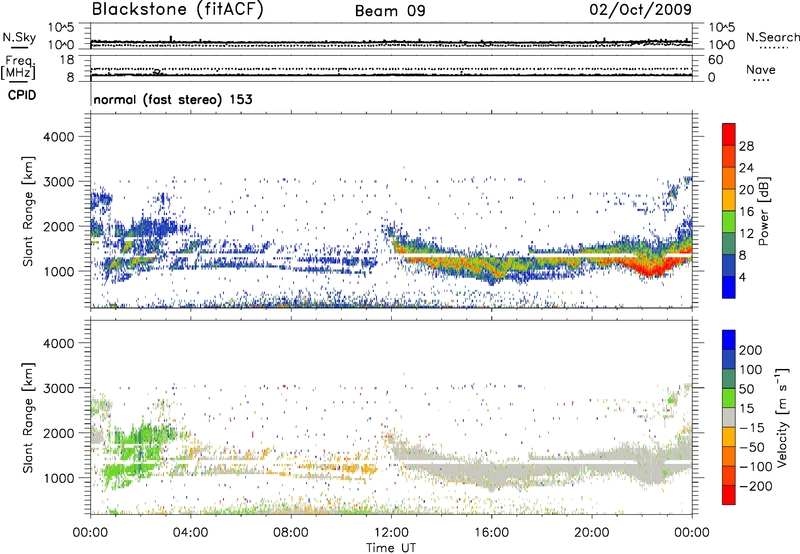Click the '16:00' time axis tick label
Viewport: 800px width, 554px height.
pos(491,533)
